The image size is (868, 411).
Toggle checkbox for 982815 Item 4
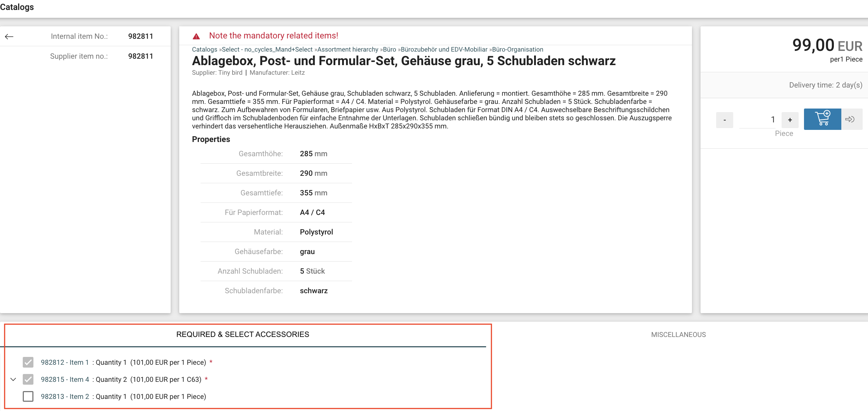pos(28,379)
